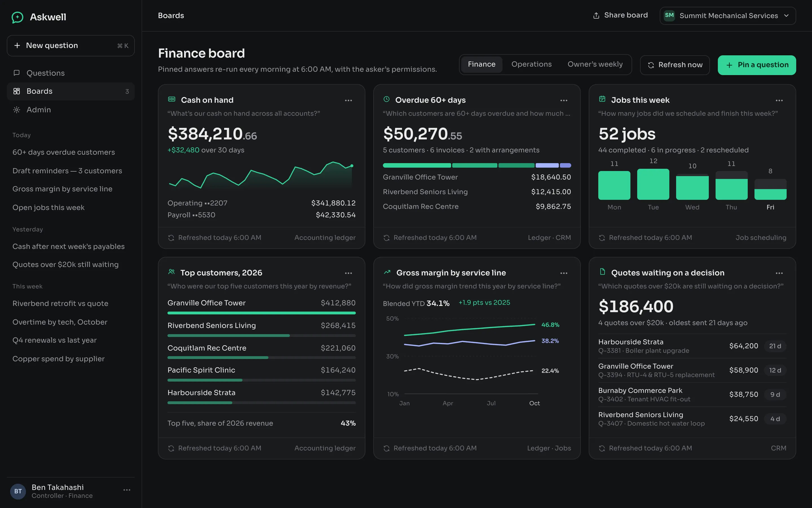The height and width of the screenshot is (508, 812).
Task: Open more options on Cash on hand card
Action: click(x=348, y=100)
